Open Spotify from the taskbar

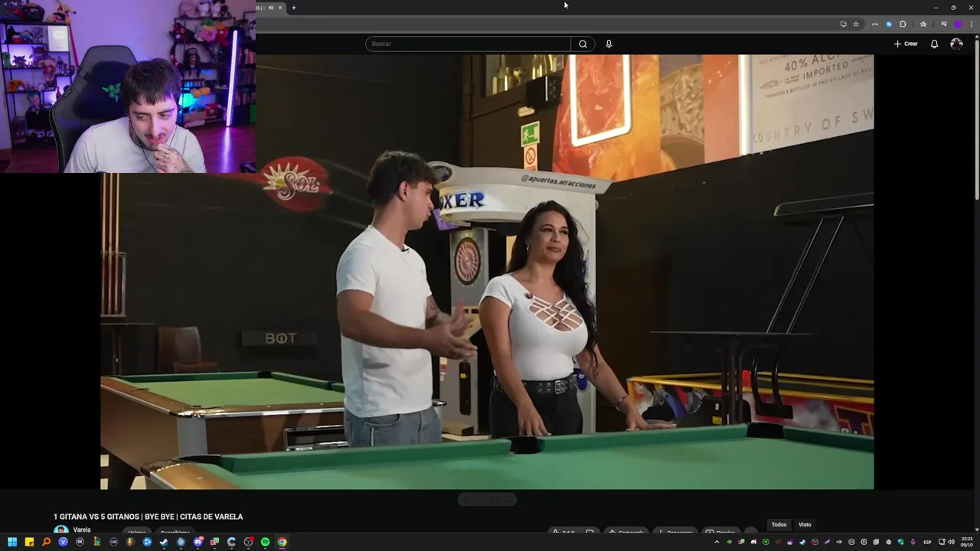click(265, 542)
